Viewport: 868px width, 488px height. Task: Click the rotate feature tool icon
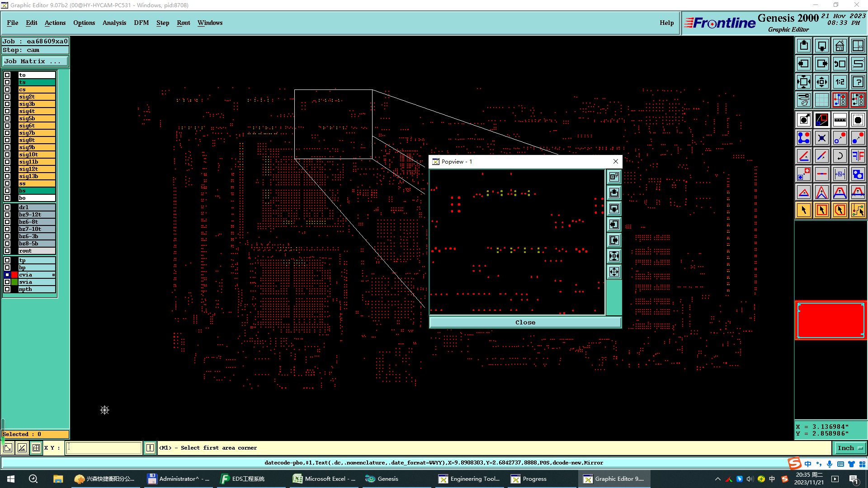[840, 156]
